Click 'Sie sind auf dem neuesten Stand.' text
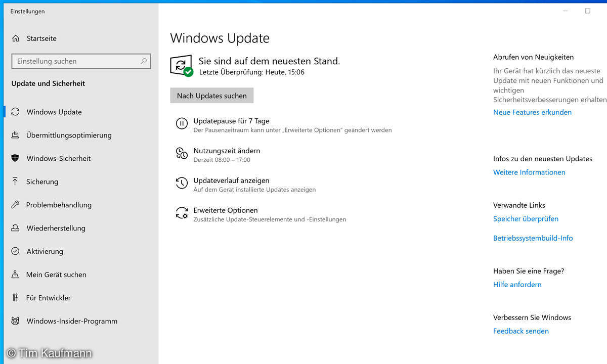The height and width of the screenshot is (364, 607). tap(269, 61)
